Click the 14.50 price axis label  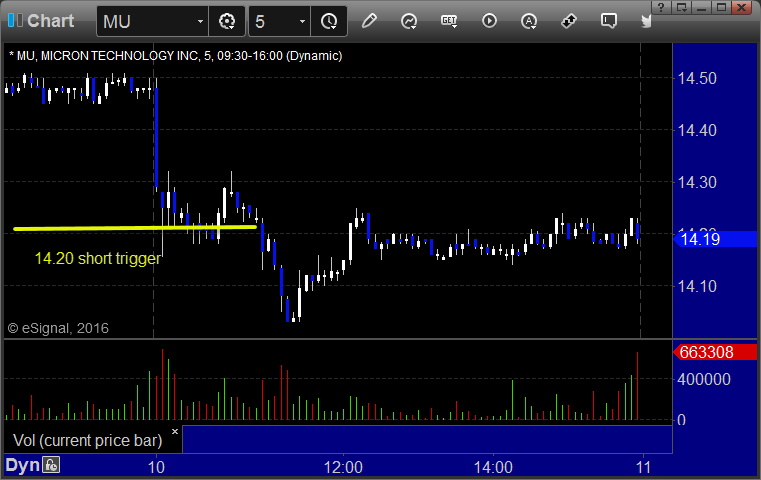(x=697, y=79)
